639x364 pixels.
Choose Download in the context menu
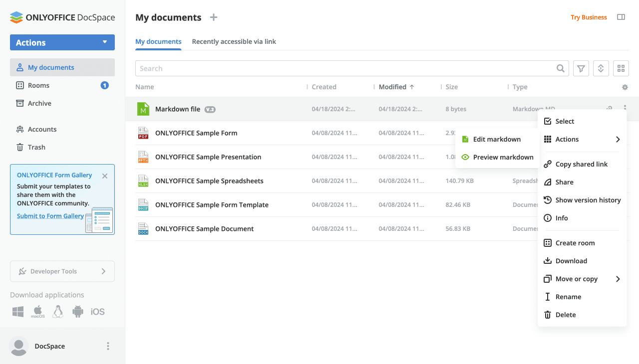(582, 261)
